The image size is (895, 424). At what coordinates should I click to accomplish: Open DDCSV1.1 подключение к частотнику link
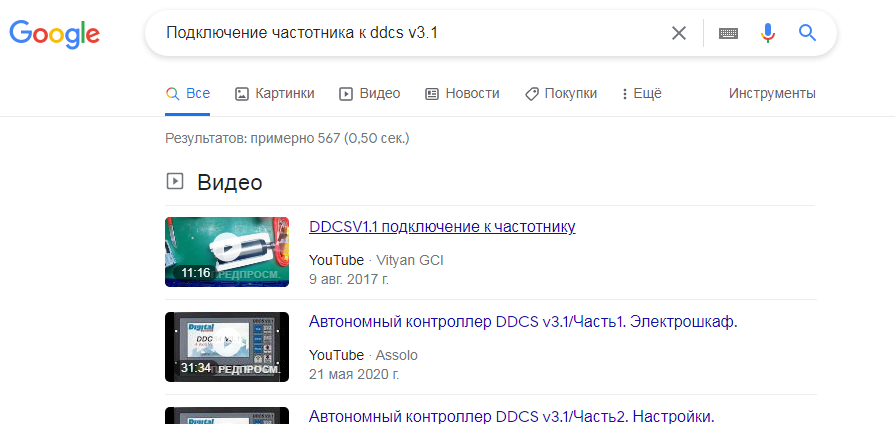point(442,227)
